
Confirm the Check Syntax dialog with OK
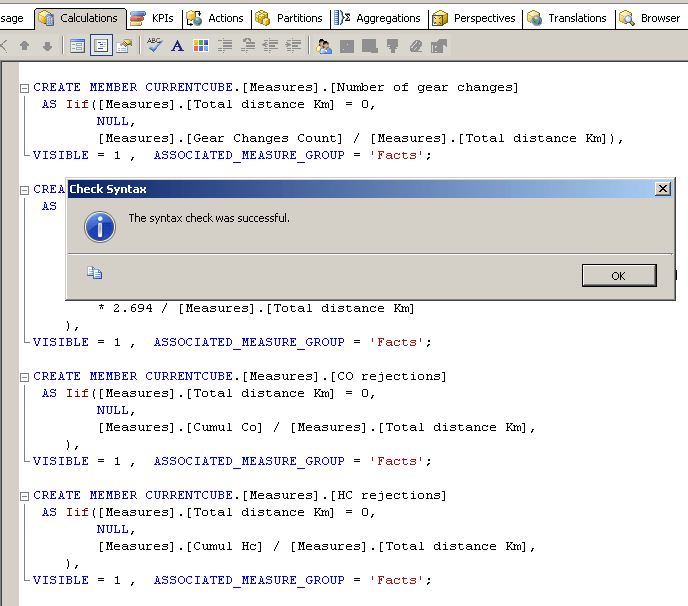tap(619, 276)
